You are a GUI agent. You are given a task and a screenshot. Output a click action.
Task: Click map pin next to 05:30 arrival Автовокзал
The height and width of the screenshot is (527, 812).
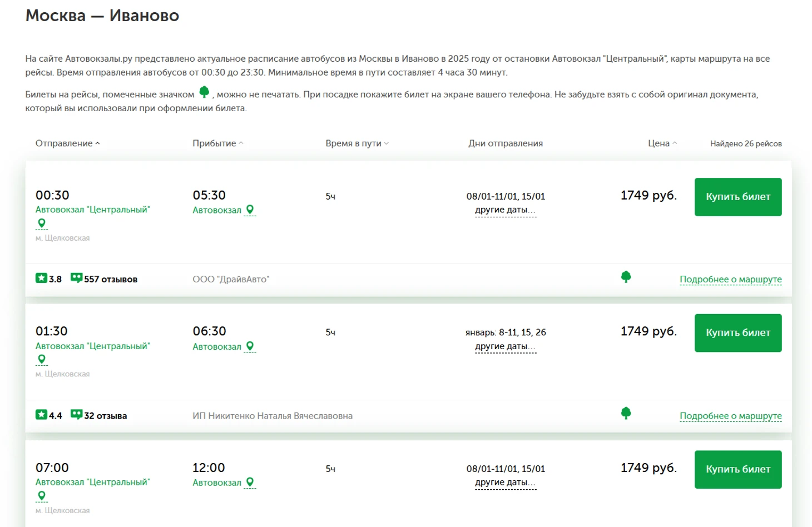point(250,210)
